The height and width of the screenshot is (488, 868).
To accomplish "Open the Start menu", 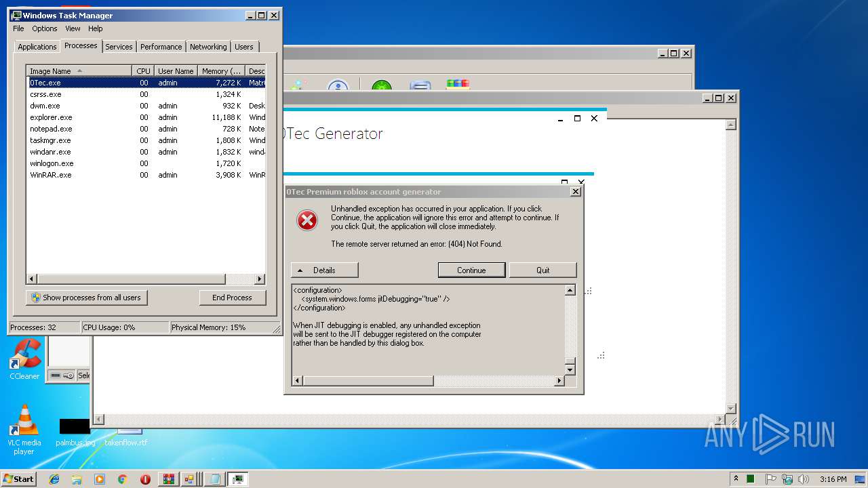I will pos(19,479).
